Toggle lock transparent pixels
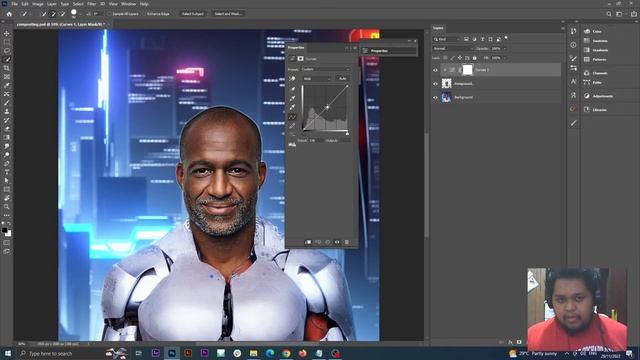The width and height of the screenshot is (640, 360). coord(445,58)
